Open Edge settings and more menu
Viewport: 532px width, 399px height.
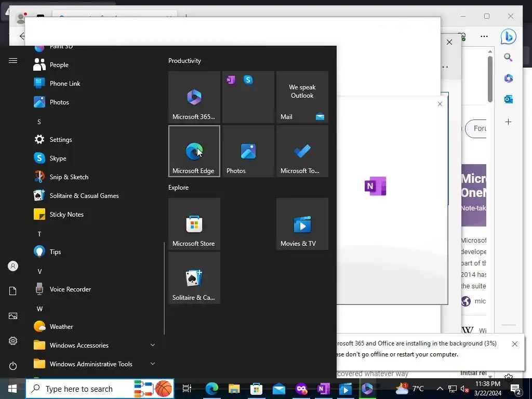click(484, 36)
